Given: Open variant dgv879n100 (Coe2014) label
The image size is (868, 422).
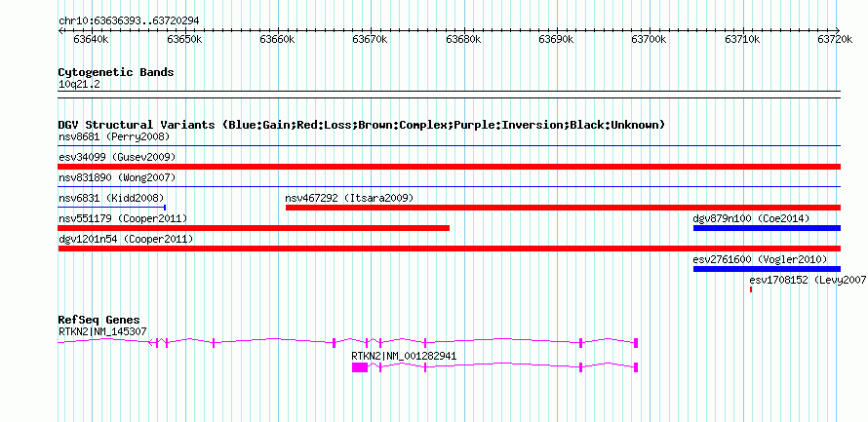Looking at the screenshot, I should 751,218.
